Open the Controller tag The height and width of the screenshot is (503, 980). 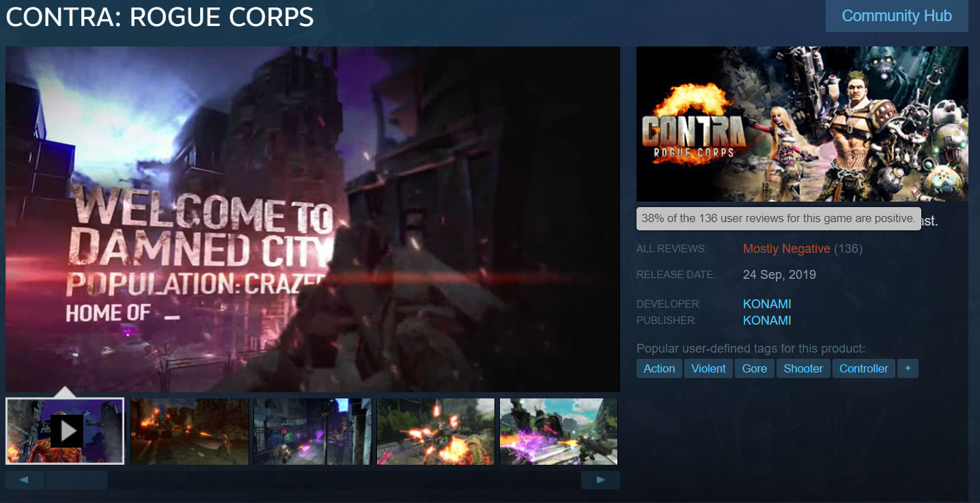click(864, 368)
